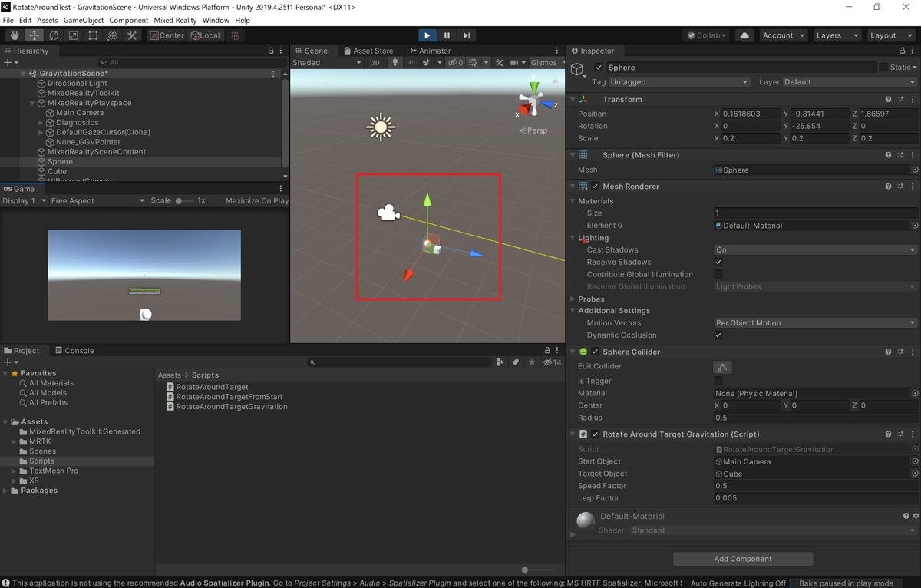Open Shaded draw mode dropdown
Screen dimensions: 921x588
pyautogui.click(x=327, y=63)
